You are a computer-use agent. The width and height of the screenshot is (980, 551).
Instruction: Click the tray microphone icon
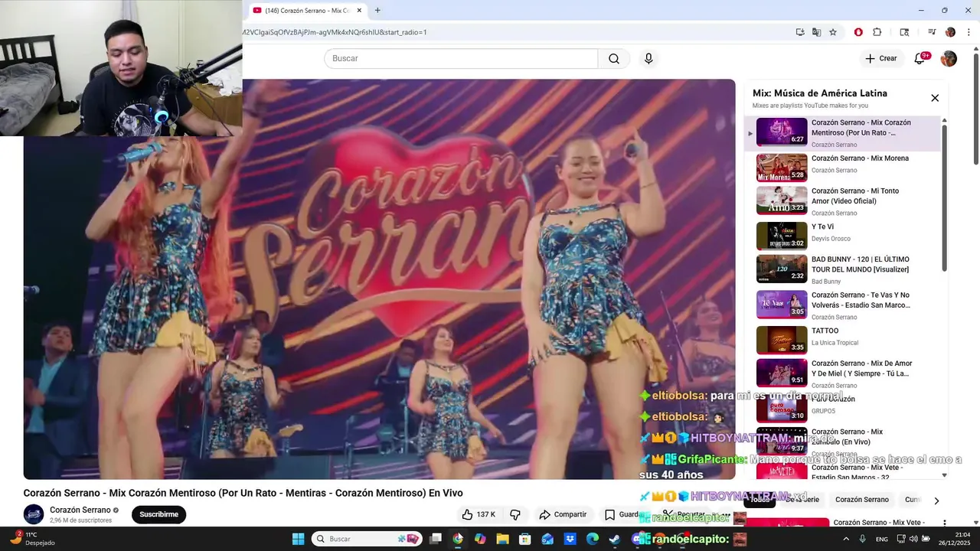click(863, 539)
